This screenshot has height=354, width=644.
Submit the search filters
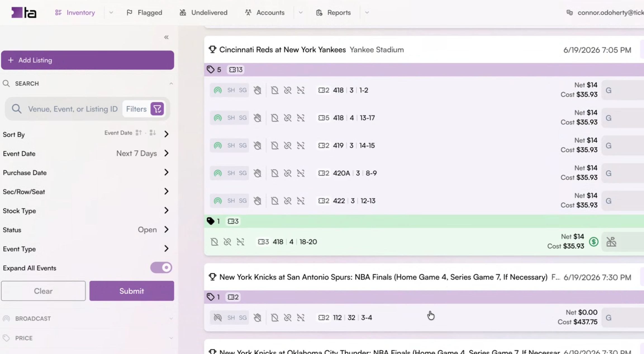(132, 291)
